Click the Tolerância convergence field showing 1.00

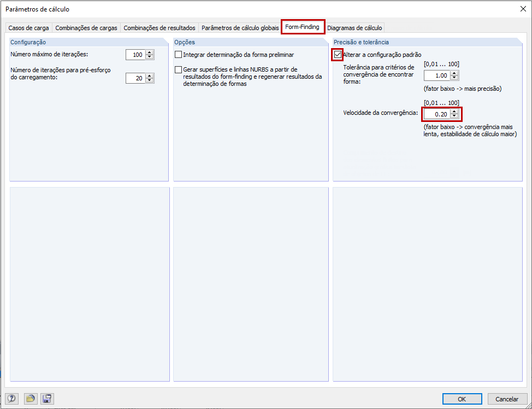pos(437,75)
